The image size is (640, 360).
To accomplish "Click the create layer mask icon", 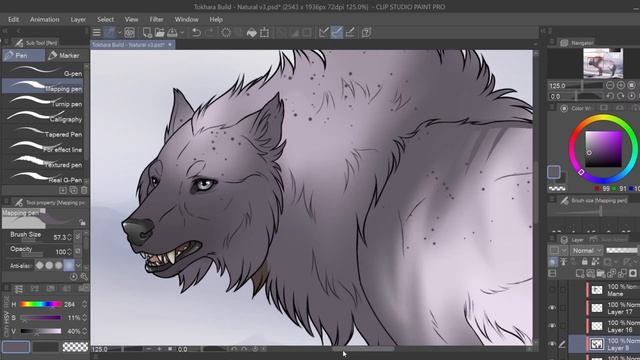I will pyautogui.click(x=633, y=273).
